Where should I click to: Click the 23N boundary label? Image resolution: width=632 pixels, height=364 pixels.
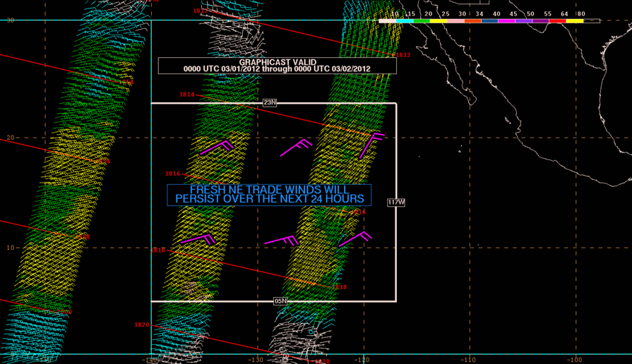click(x=270, y=103)
